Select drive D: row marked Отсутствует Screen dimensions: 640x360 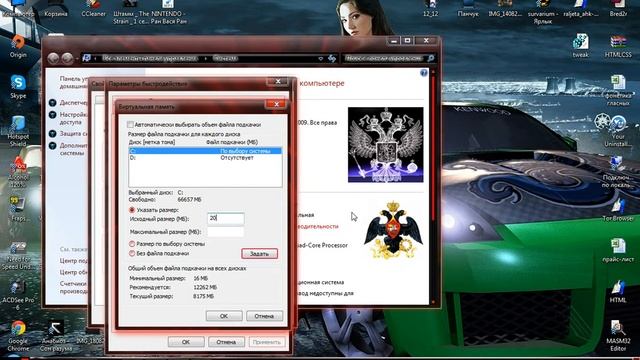pyautogui.click(x=205, y=158)
